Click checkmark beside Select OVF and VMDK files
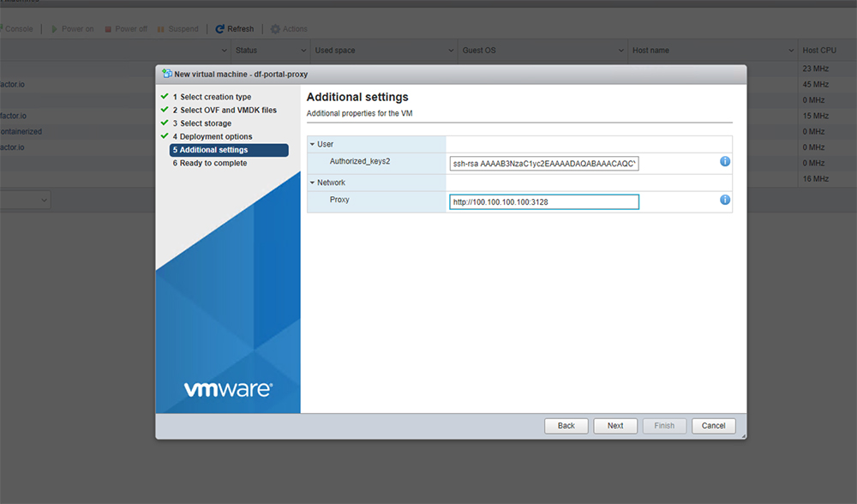The height and width of the screenshot is (504, 857). (x=165, y=110)
